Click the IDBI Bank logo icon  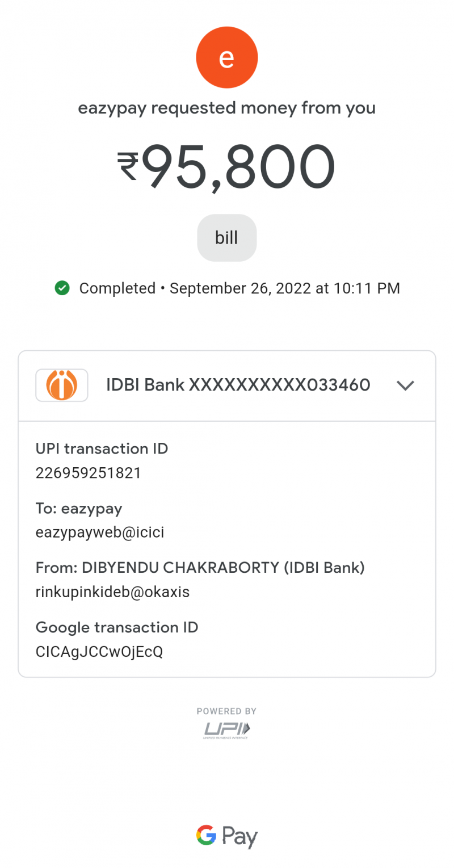[x=62, y=385]
